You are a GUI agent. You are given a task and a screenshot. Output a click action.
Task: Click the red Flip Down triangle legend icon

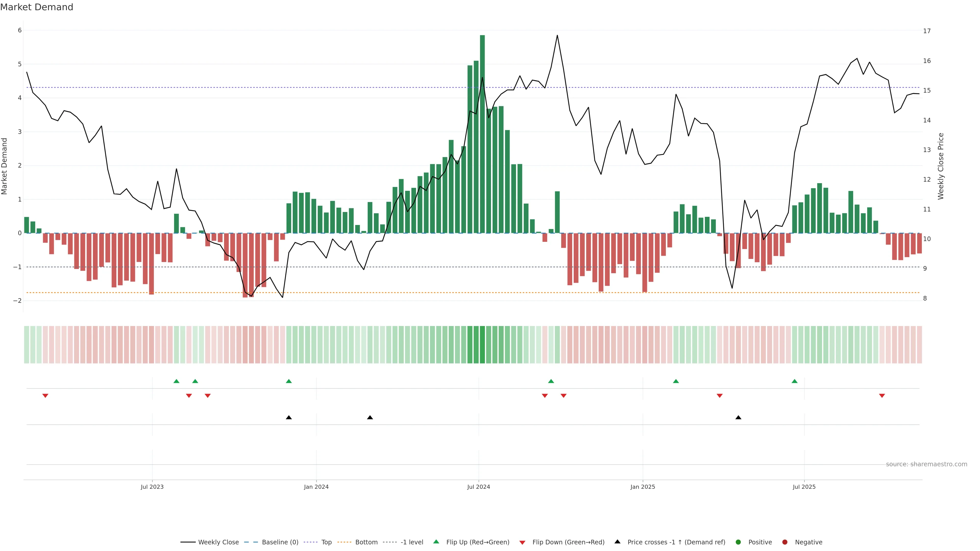coord(522,542)
